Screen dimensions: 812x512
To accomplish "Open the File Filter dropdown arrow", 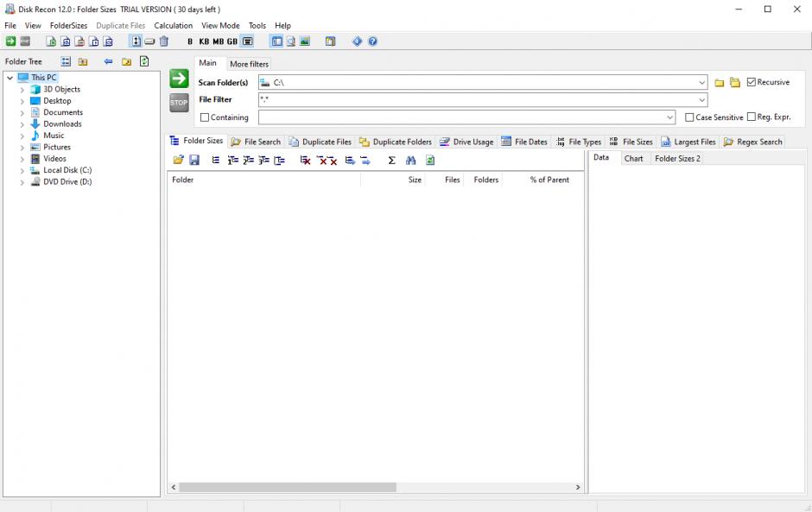I will [x=701, y=100].
